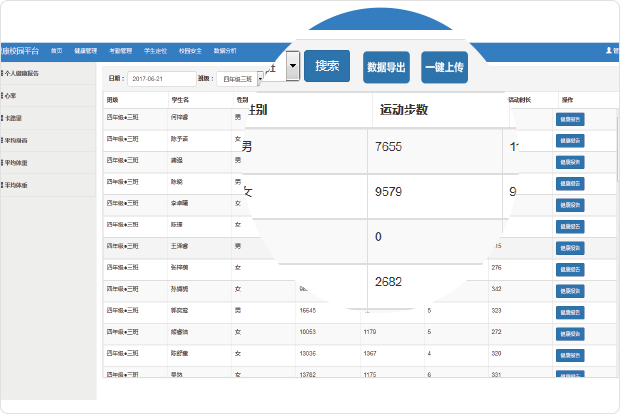Open the 数据分析 menu
This screenshot has width=620, height=414.
[224, 50]
